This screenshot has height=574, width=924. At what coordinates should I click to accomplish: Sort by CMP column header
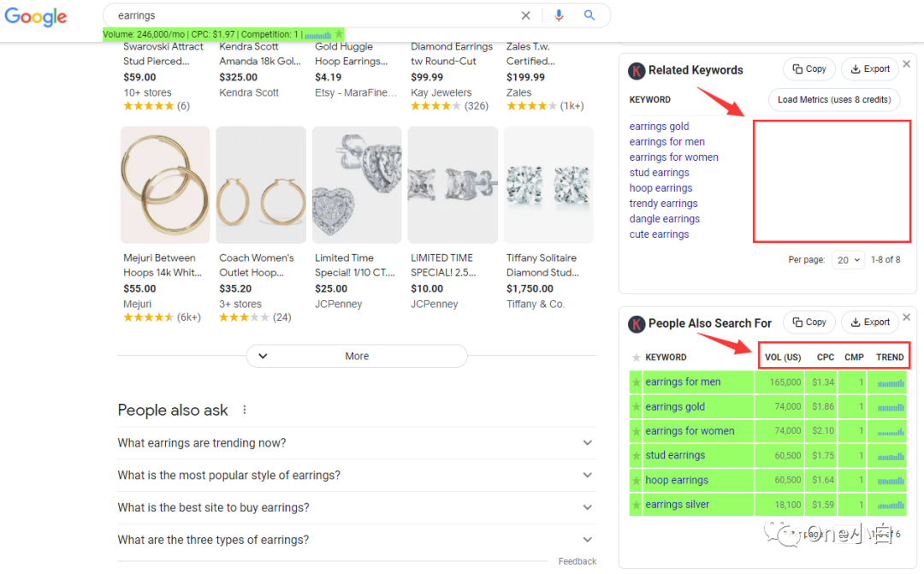(854, 357)
